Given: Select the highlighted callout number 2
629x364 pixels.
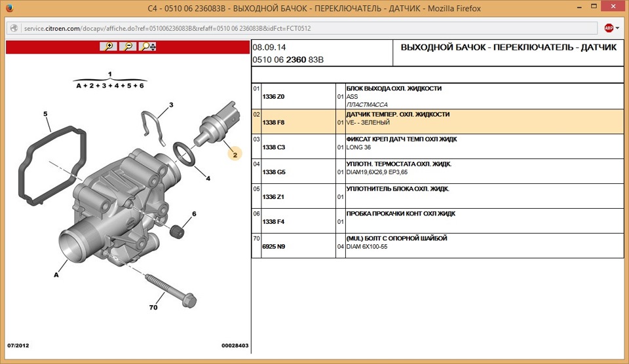Looking at the screenshot, I should pos(235,155).
